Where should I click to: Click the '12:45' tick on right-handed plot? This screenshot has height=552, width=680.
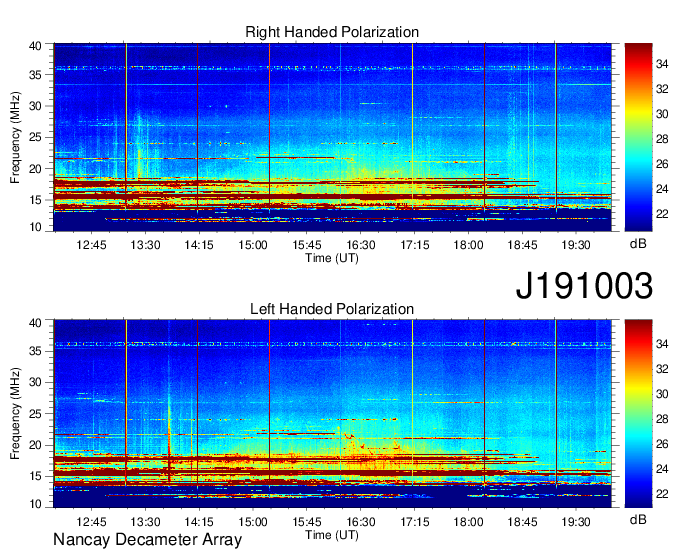91,245
